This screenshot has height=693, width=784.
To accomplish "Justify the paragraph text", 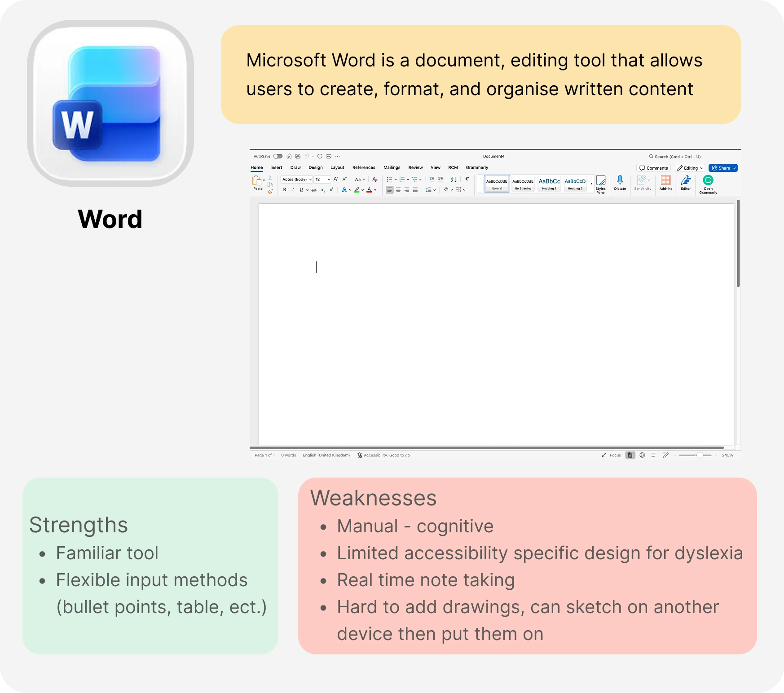I will coord(415,190).
